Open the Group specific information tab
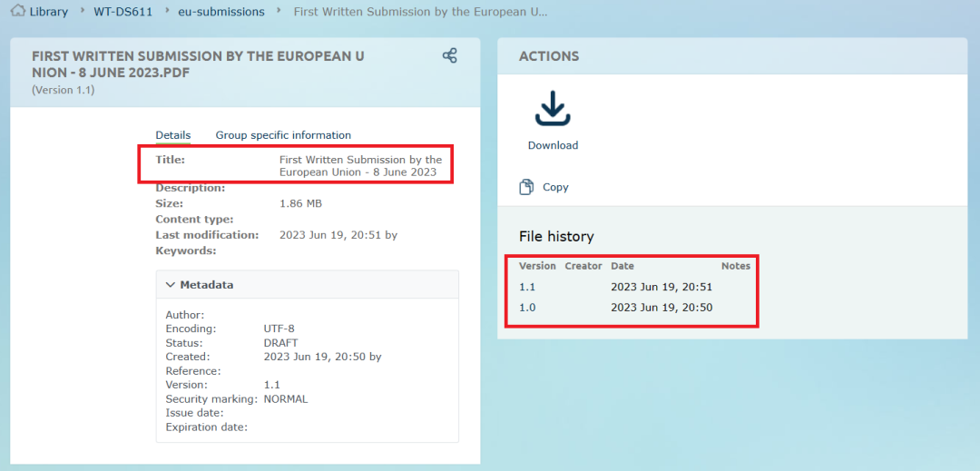This screenshot has width=980, height=471. [283, 135]
